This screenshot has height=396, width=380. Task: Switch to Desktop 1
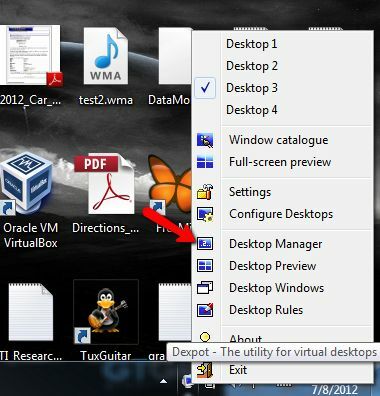pos(283,44)
